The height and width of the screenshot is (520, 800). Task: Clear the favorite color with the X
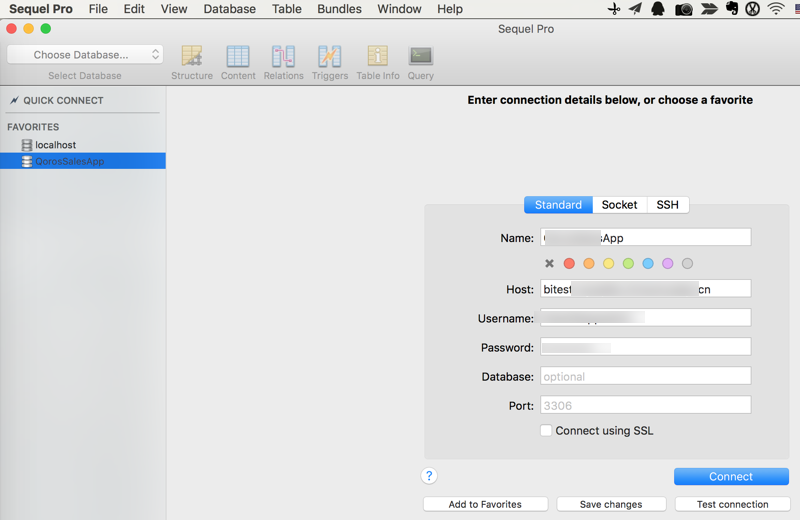click(x=549, y=263)
